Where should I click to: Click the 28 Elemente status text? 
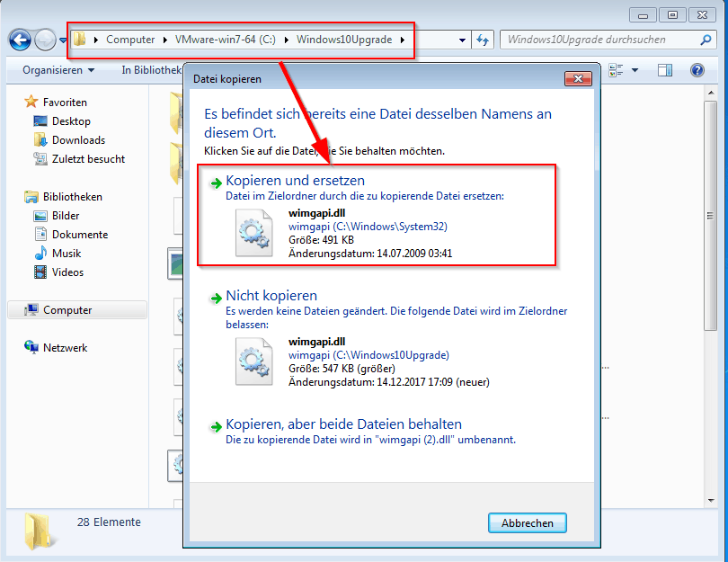pyautogui.click(x=109, y=522)
